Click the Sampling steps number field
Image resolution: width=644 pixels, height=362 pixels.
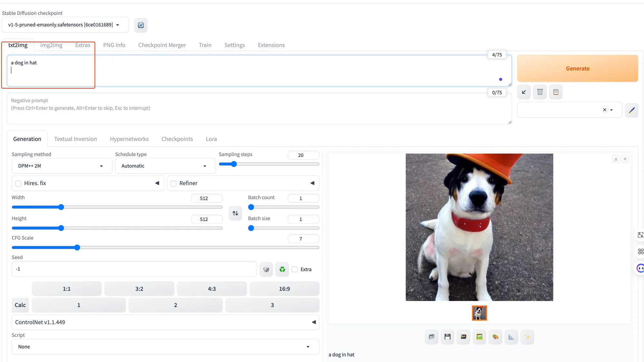tap(304, 155)
